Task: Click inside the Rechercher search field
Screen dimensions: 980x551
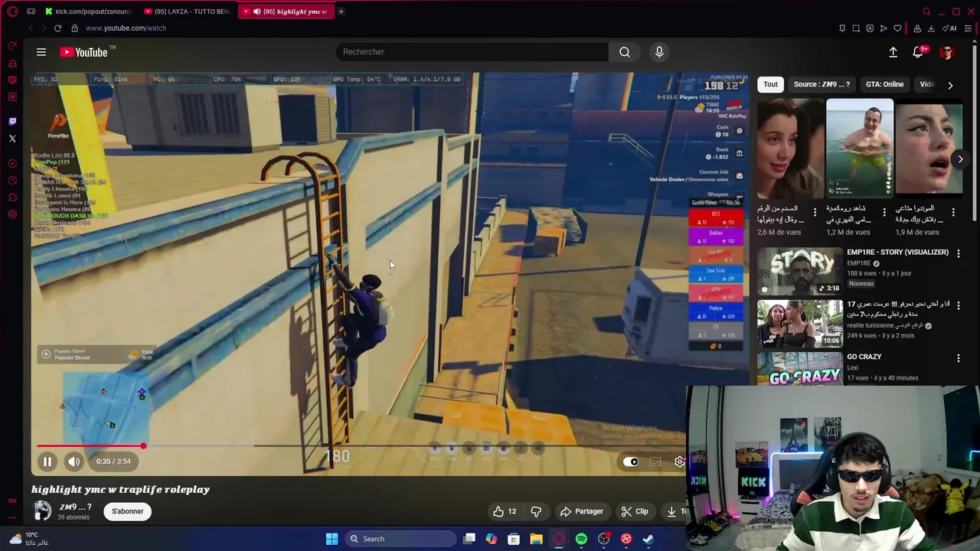Action: (472, 52)
